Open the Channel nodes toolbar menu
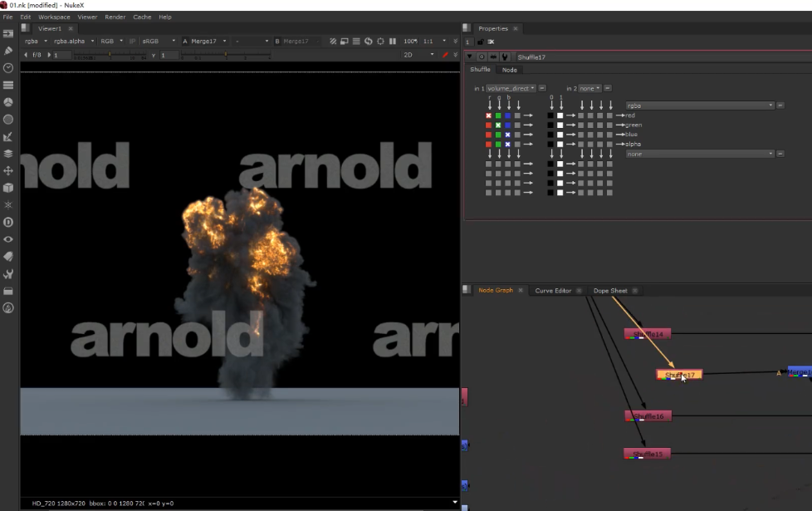The image size is (812, 511). pyautogui.click(x=8, y=85)
